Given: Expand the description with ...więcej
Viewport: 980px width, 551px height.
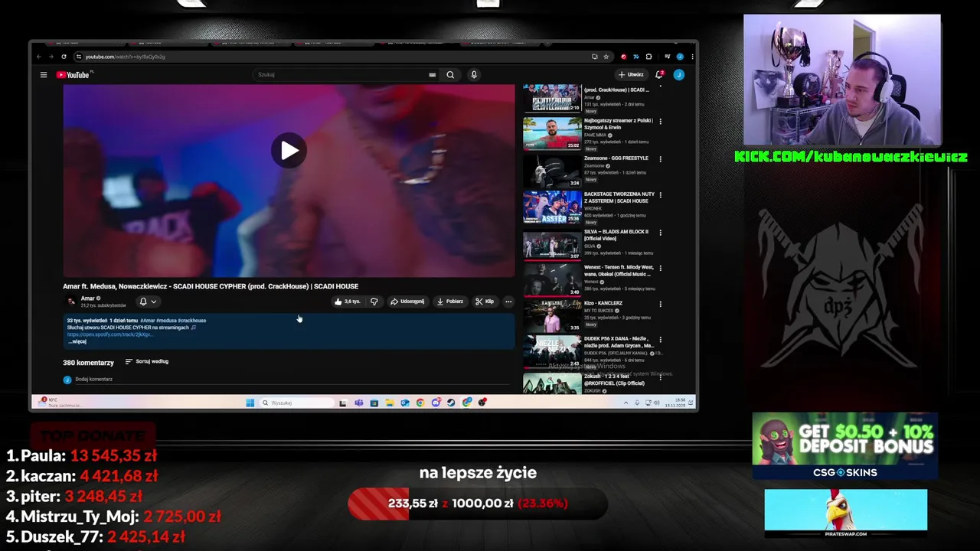Looking at the screenshot, I should [x=77, y=341].
